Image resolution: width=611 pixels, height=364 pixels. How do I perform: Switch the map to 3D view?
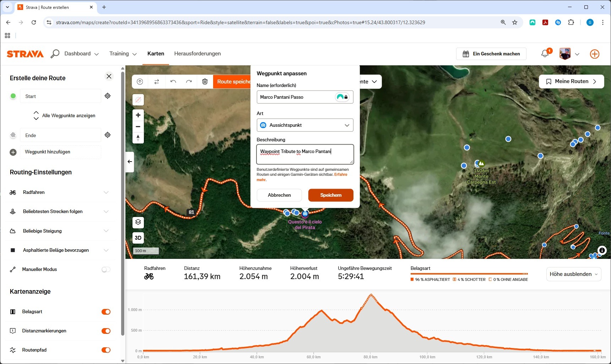138,238
